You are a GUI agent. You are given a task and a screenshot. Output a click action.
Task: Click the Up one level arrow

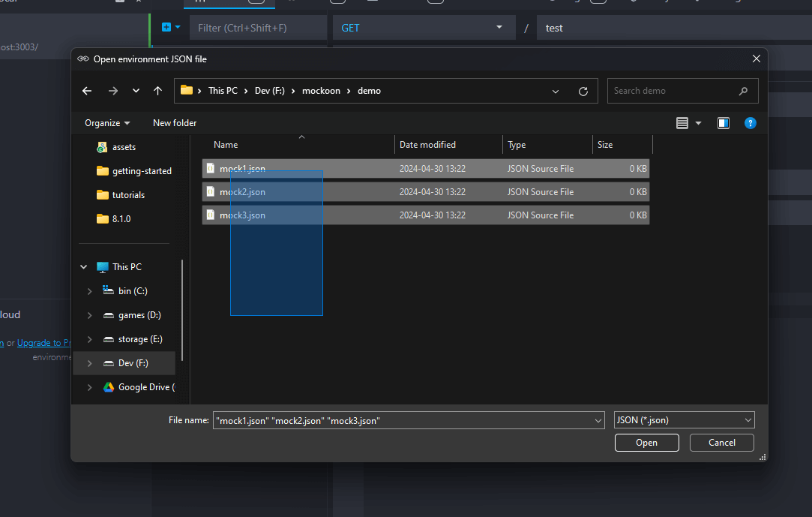point(157,91)
